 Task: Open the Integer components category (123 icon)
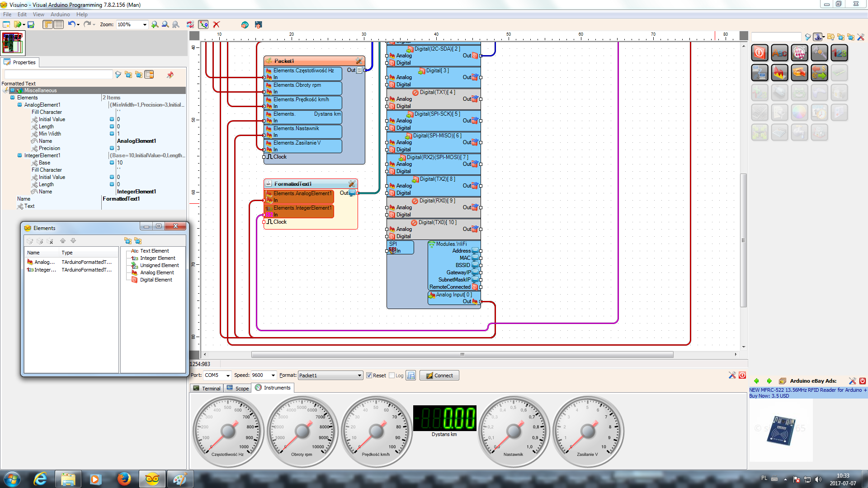tap(839, 53)
